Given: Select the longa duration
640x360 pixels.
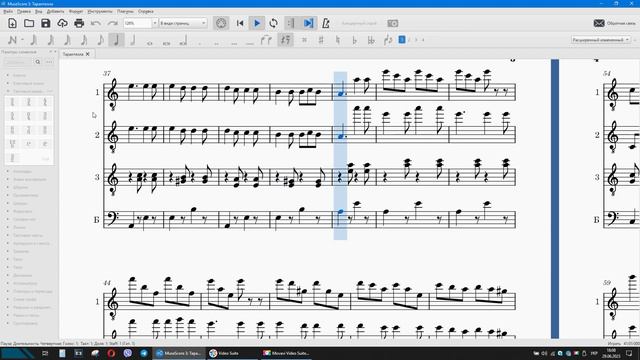Looking at the screenshot, I should [x=183, y=40].
